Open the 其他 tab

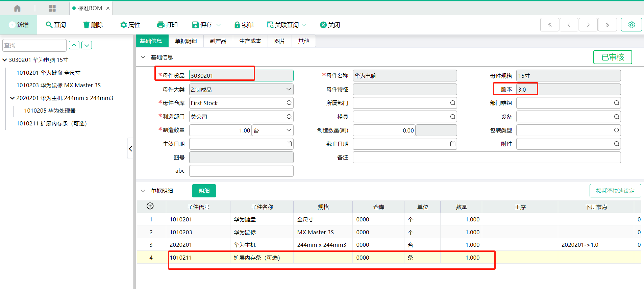pos(303,41)
